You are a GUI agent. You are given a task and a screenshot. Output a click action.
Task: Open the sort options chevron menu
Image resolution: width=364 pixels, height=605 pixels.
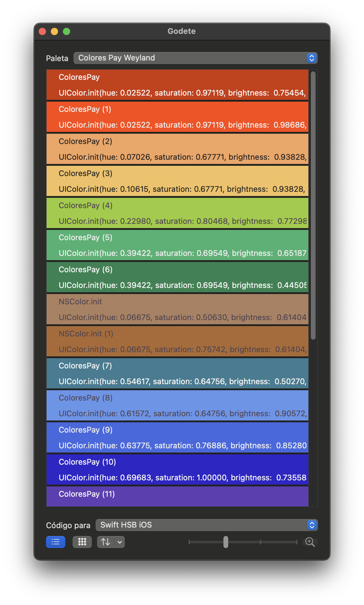[x=120, y=542]
